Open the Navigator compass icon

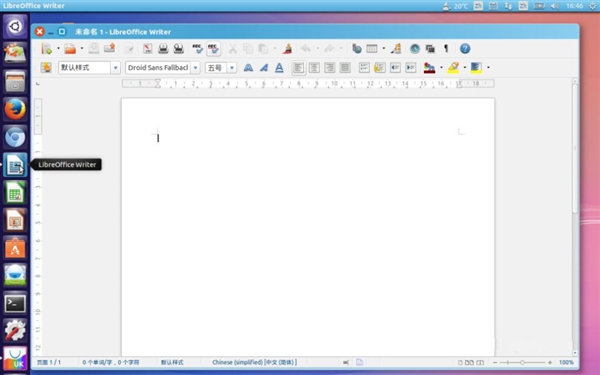[414, 49]
